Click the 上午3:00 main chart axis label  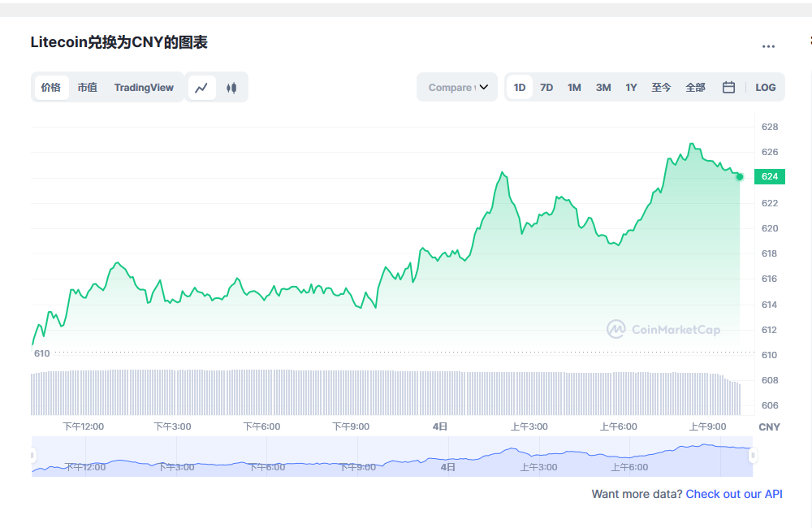coord(529,426)
